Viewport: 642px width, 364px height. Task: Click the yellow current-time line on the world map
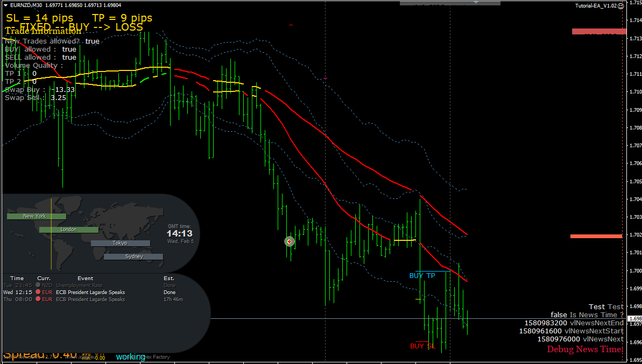[51, 234]
